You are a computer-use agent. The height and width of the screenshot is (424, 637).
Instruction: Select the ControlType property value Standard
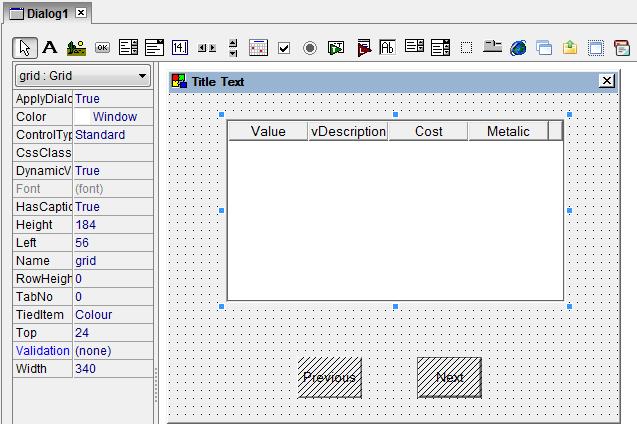coord(112,135)
